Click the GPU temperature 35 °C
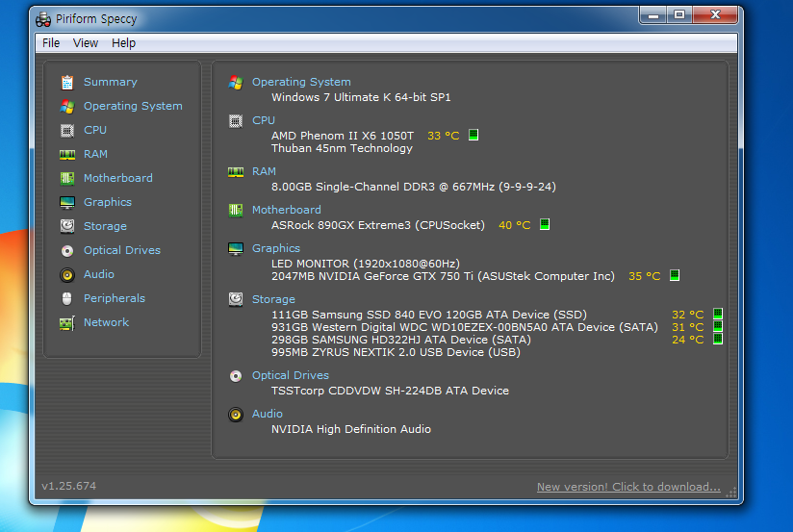 645,276
